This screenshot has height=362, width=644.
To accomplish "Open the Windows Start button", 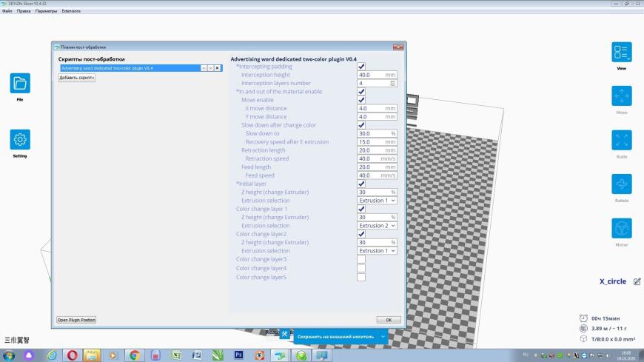I will tap(9, 355).
